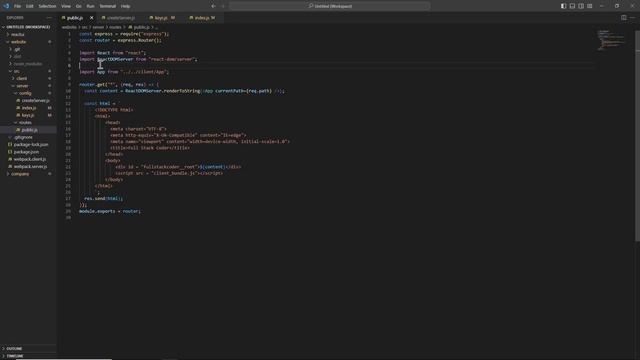This screenshot has height=360, width=640.
Task: Collapse the website folder
Action: click(x=29, y=42)
